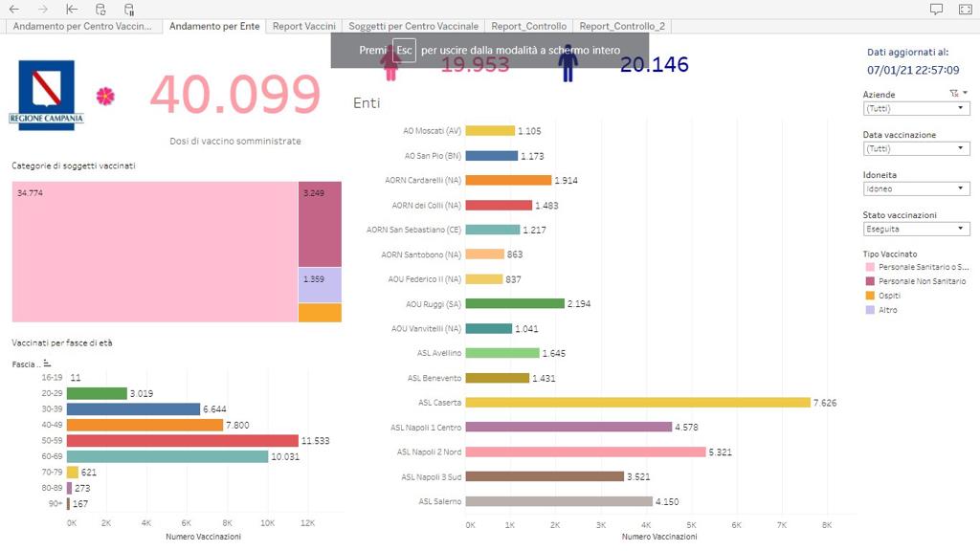Click the revert to start icon
Image resolution: width=980 pixels, height=551 pixels.
point(72,9)
